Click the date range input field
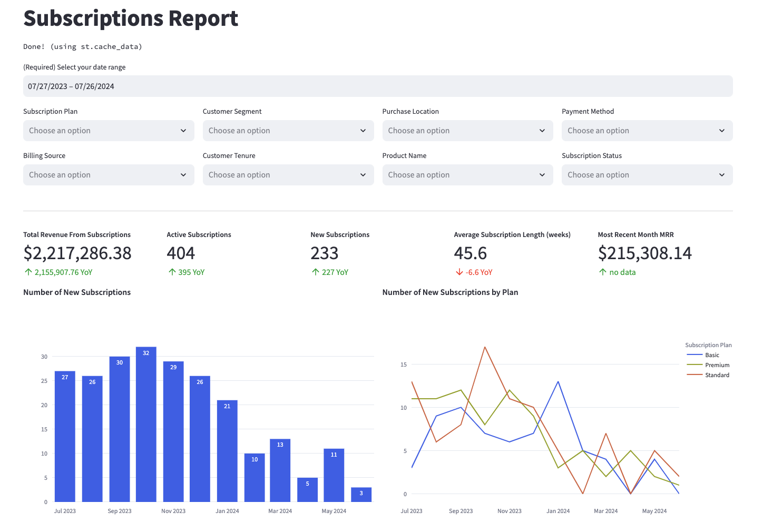Screen dimensions: 763x532 377,86
